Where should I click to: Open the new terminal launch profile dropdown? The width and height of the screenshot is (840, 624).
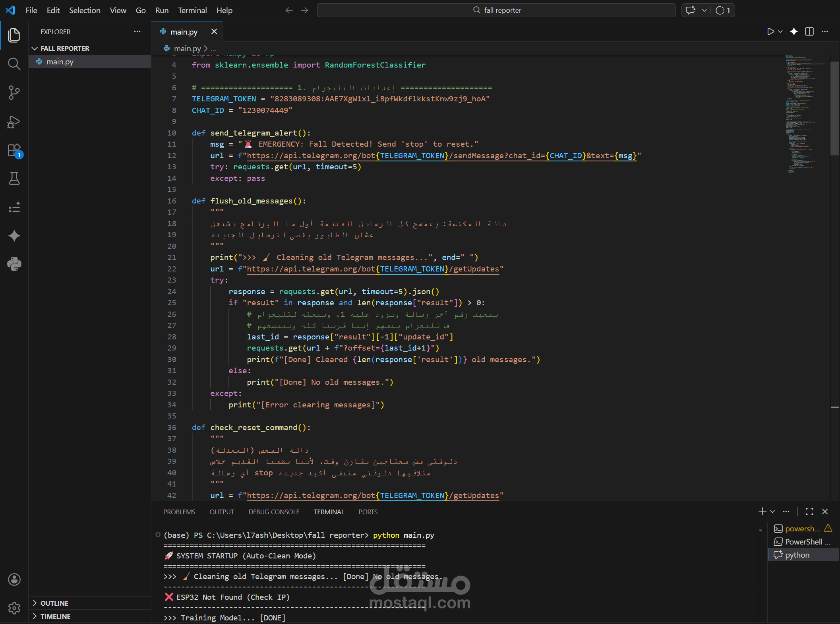click(772, 512)
